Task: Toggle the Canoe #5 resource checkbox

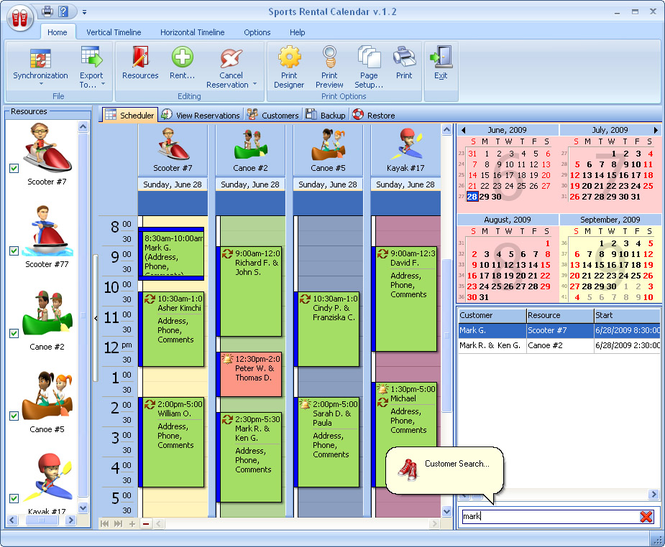Action: tap(14, 416)
